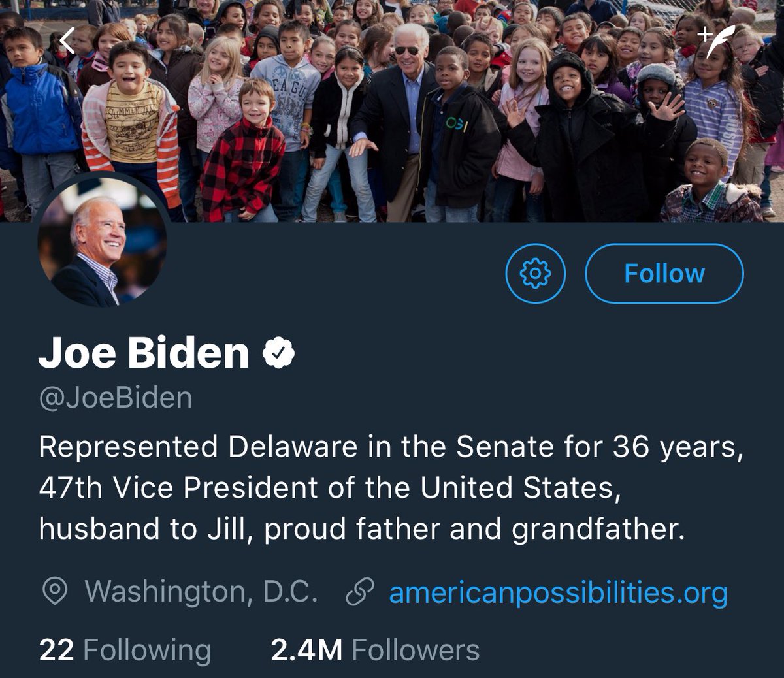Click the blue verified checkmark badge

pyautogui.click(x=279, y=353)
